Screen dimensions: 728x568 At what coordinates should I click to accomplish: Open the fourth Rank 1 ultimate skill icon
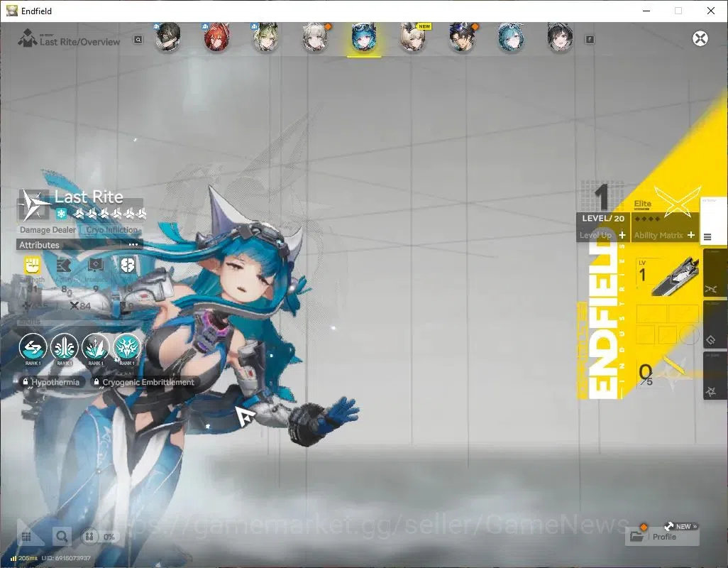tap(127, 347)
